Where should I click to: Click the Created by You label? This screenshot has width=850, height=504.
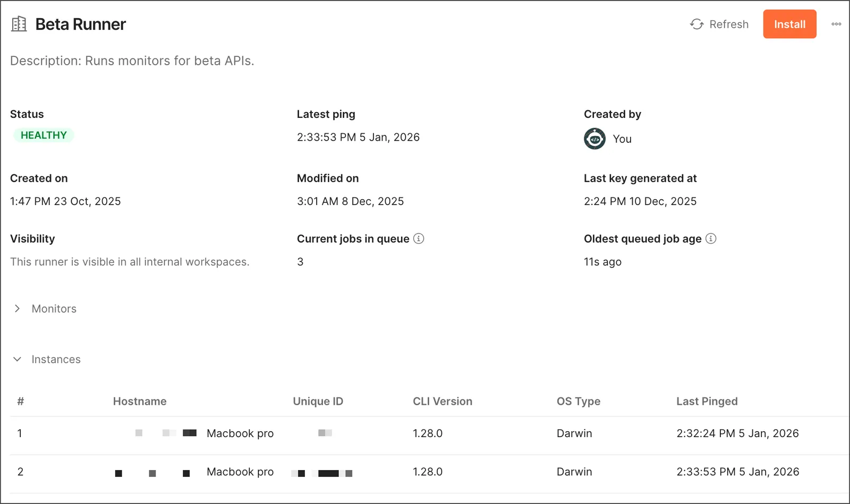coord(622,139)
